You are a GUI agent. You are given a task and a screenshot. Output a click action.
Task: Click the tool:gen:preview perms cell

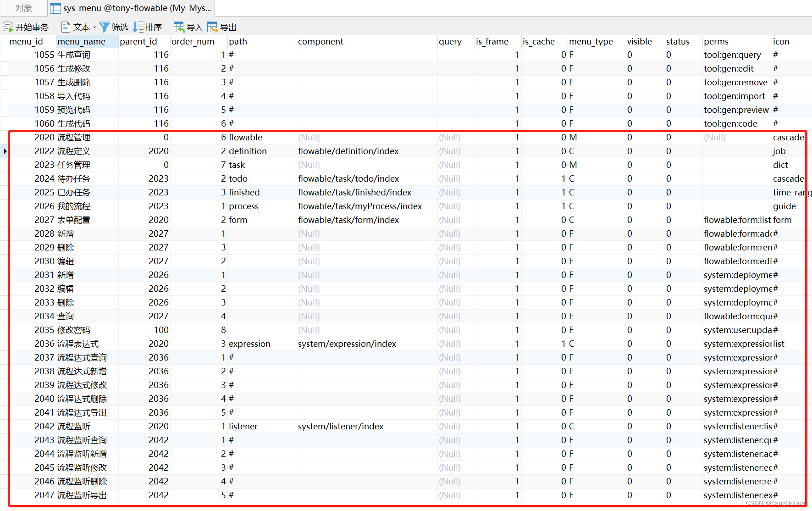coord(736,110)
